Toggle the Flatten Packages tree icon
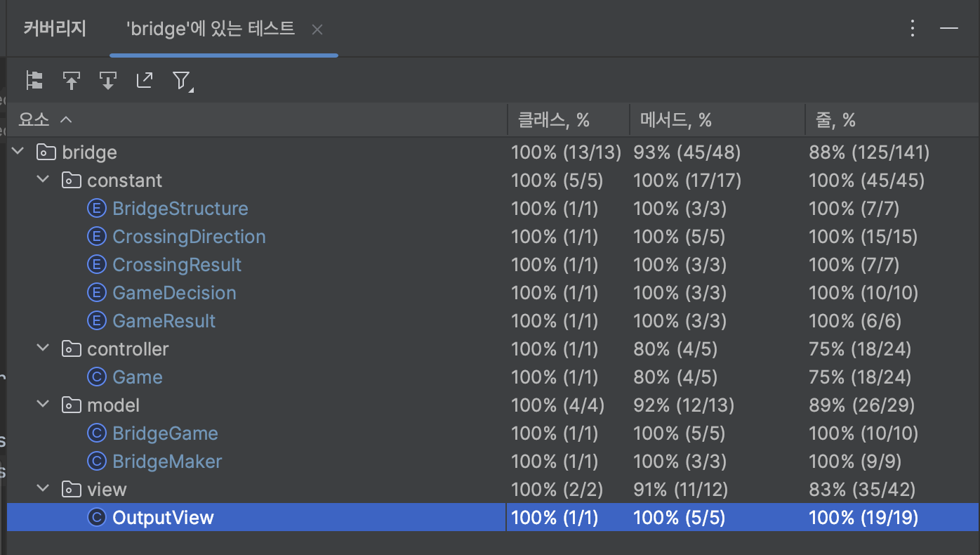 coord(34,80)
